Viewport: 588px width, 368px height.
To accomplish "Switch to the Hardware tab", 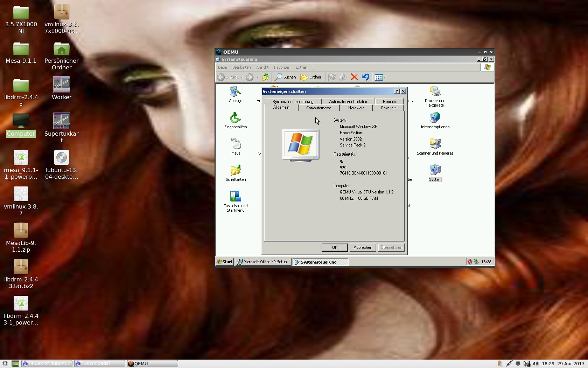I will click(356, 108).
